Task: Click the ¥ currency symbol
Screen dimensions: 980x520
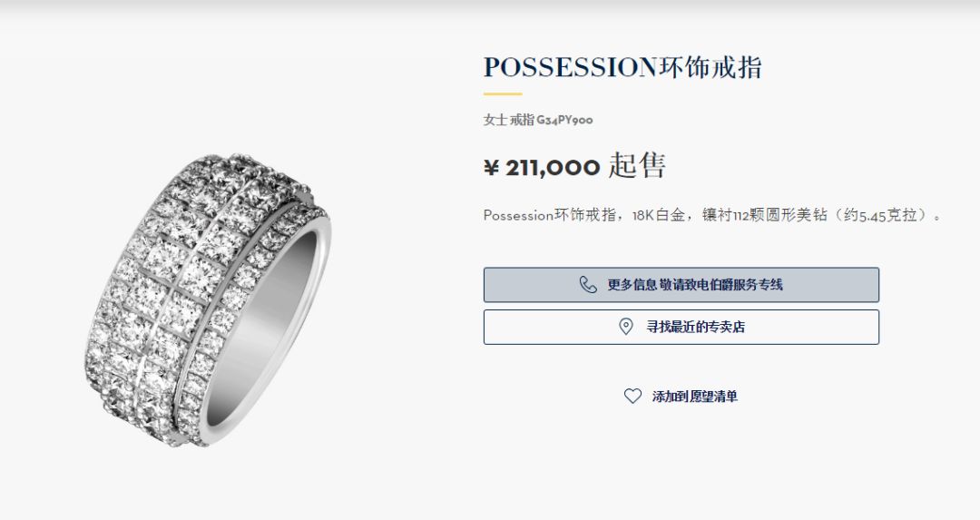Action: pyautogui.click(x=492, y=168)
